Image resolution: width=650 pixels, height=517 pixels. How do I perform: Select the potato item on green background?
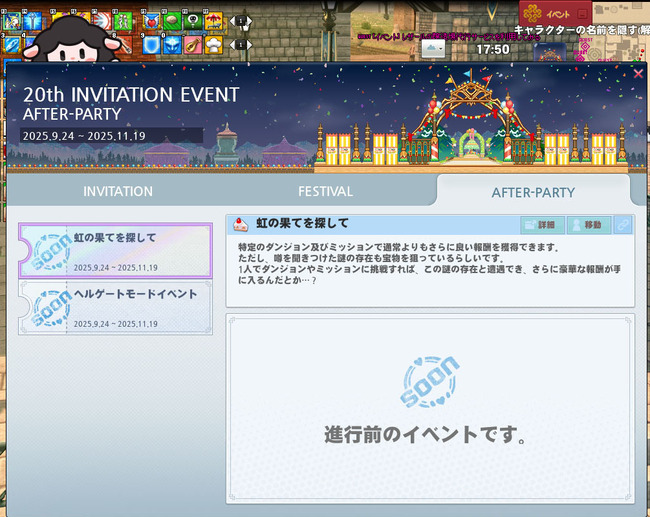click(x=172, y=21)
